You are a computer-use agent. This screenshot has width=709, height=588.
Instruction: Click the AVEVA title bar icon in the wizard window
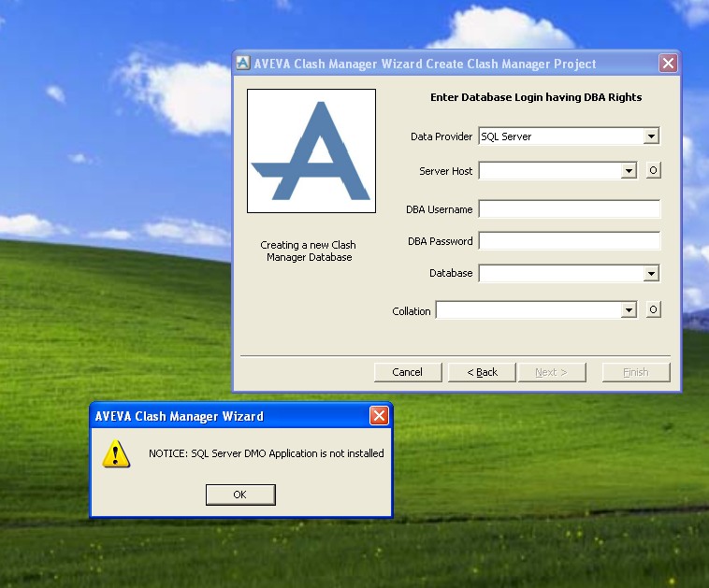(x=243, y=63)
